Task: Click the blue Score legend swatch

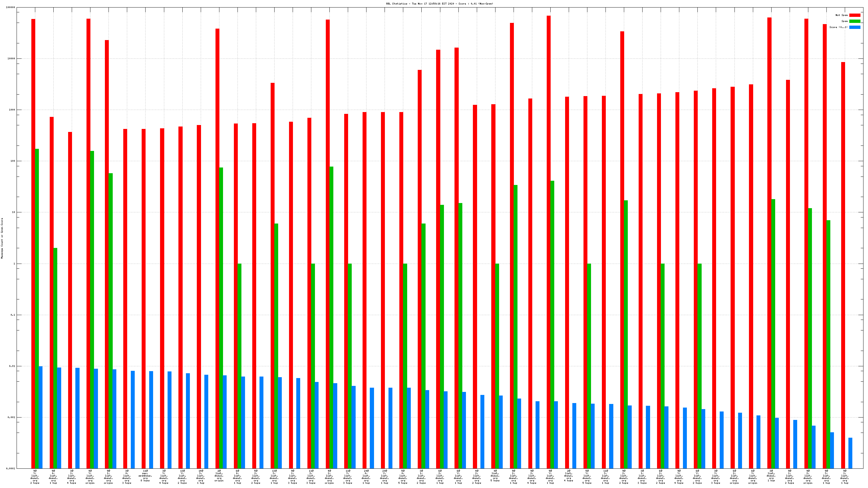Action: [854, 27]
